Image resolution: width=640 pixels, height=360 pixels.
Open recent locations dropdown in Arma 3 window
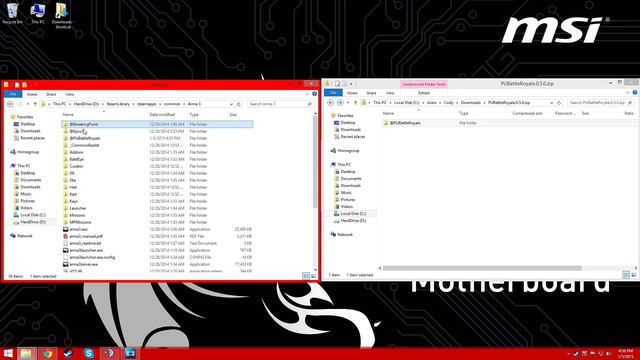coord(28,104)
